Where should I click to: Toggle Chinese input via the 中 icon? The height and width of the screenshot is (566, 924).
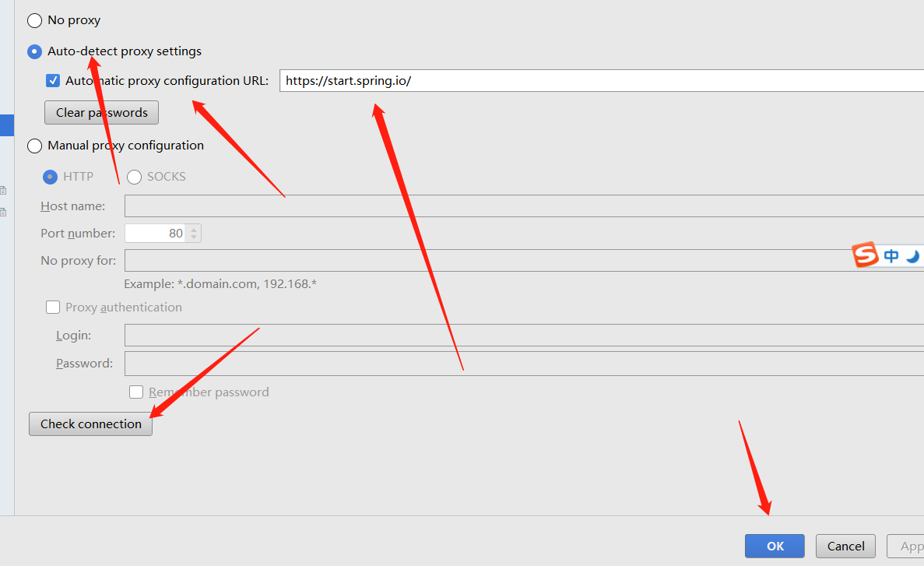tap(892, 255)
